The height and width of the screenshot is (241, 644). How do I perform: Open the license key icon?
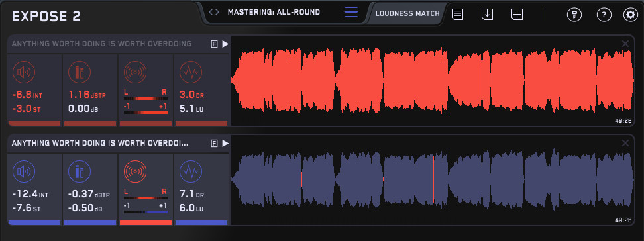[574, 15]
